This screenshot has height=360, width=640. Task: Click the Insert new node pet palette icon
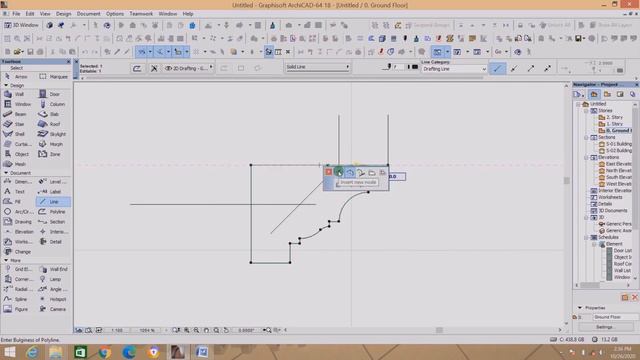(x=339, y=172)
